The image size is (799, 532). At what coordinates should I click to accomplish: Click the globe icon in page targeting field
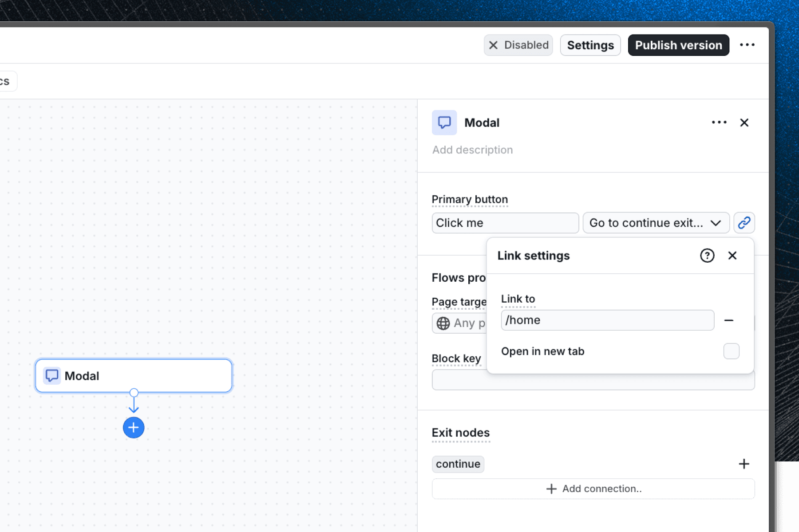coord(443,323)
